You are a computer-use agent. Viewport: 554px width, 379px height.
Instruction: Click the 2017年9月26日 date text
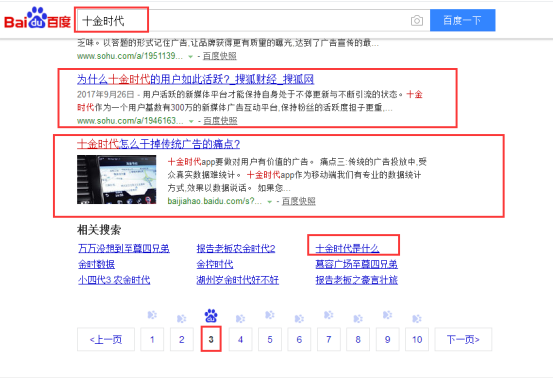click(106, 95)
